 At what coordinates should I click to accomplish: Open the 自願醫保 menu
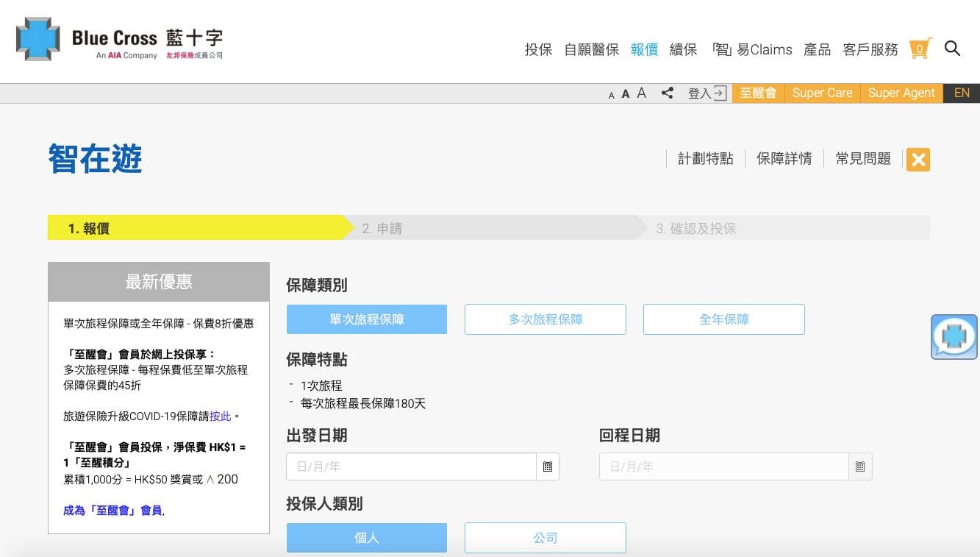[x=592, y=49]
